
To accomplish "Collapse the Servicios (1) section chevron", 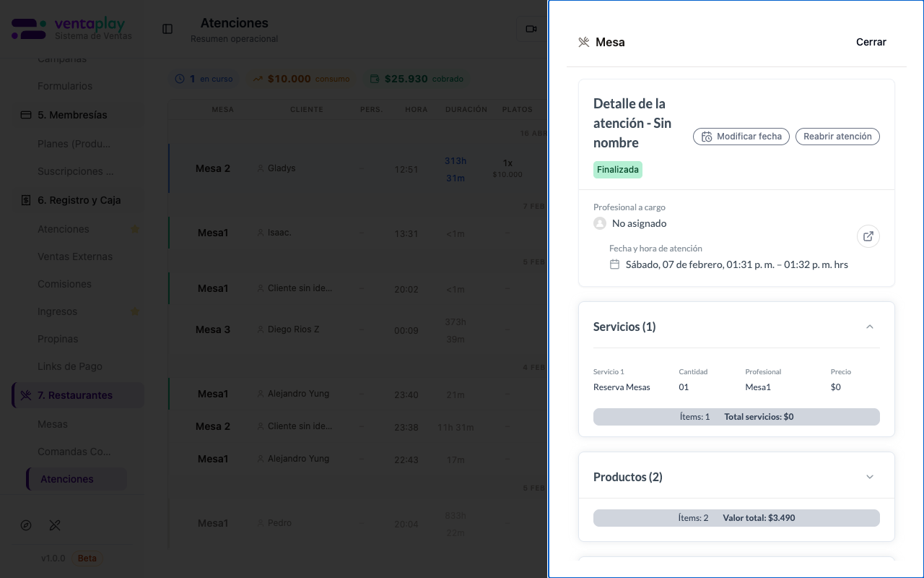I will [870, 327].
